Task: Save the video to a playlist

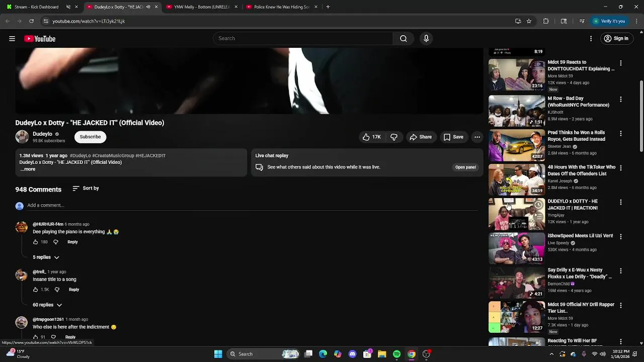Action: 453,137
